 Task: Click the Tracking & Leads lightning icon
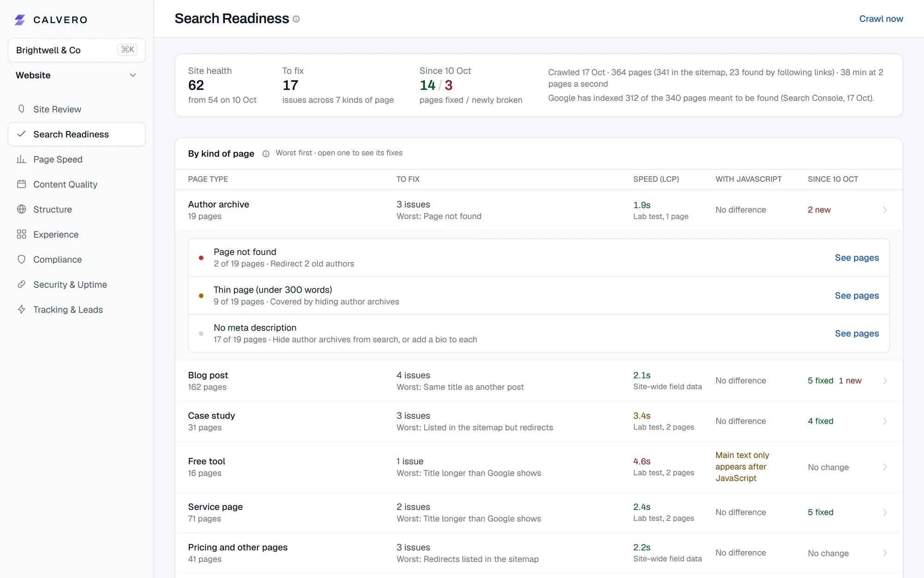click(x=21, y=309)
